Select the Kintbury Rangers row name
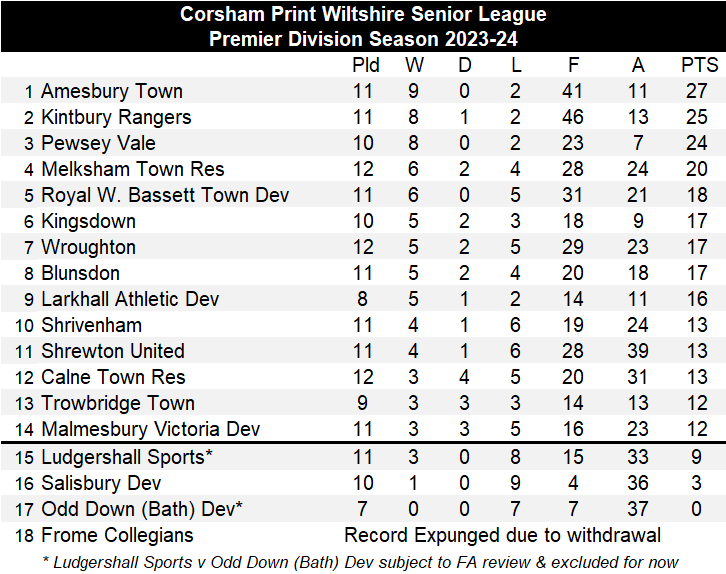Viewport: 726px width, 574px height. click(x=116, y=117)
